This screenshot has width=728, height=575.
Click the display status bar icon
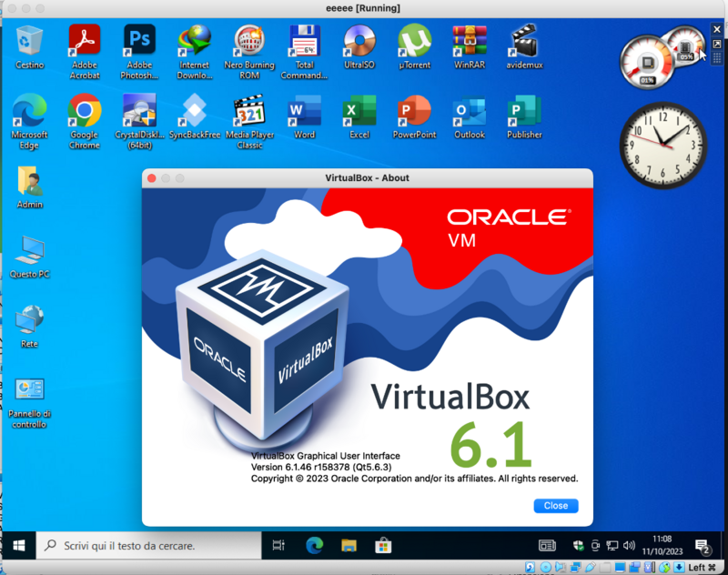(620, 567)
